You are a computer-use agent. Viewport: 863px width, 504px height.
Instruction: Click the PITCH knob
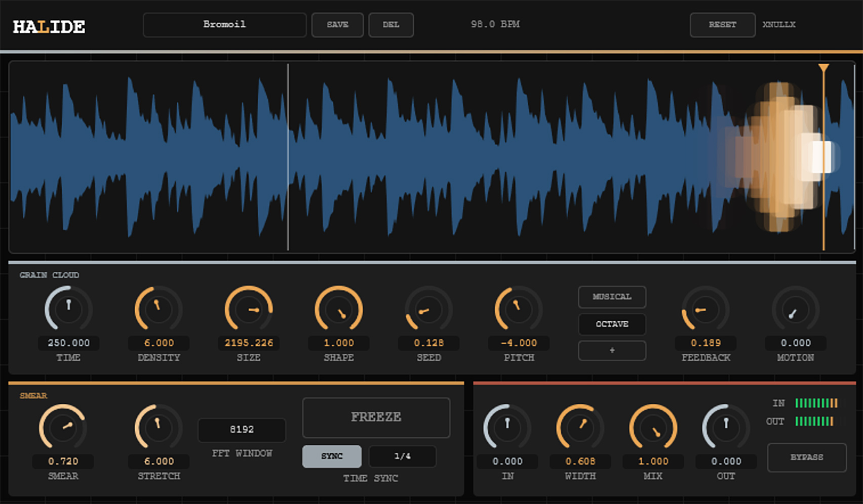[x=519, y=309]
